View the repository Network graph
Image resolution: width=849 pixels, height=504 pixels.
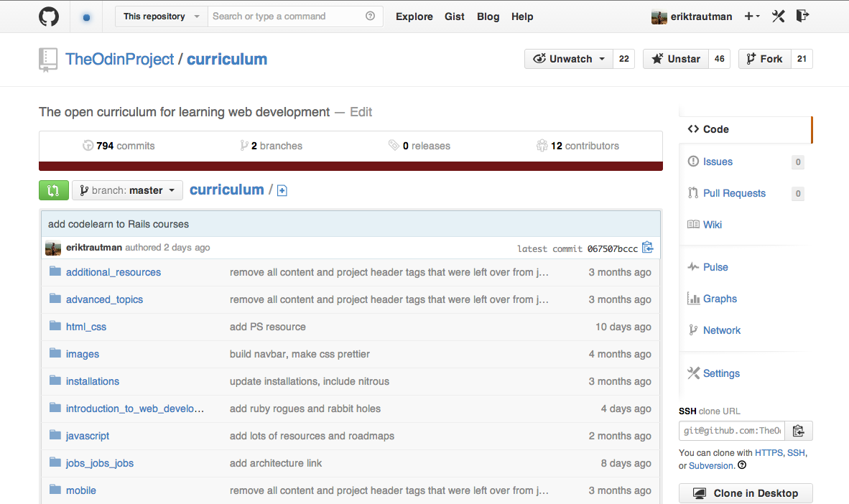point(720,330)
